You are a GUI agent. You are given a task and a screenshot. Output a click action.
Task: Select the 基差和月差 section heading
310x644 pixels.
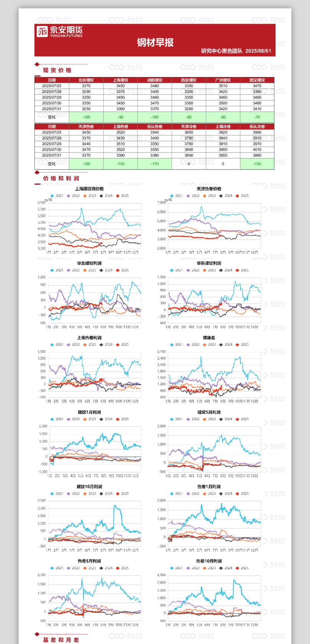pos(61,640)
